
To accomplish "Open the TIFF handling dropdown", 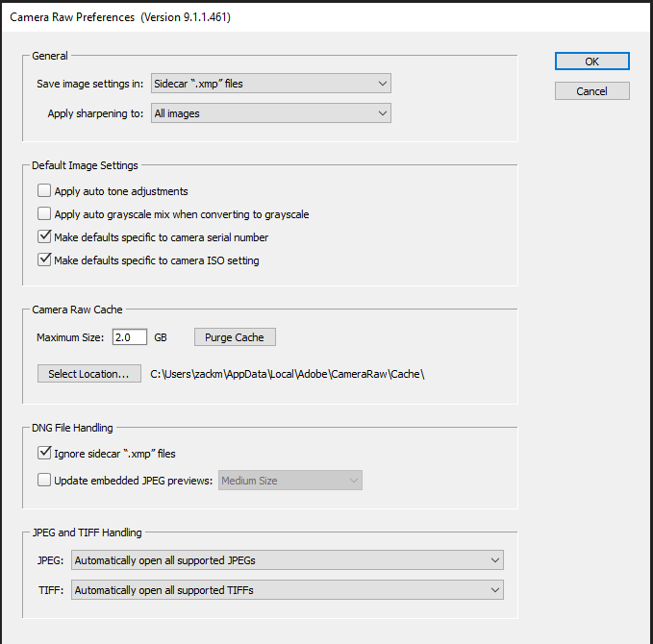I will point(288,590).
